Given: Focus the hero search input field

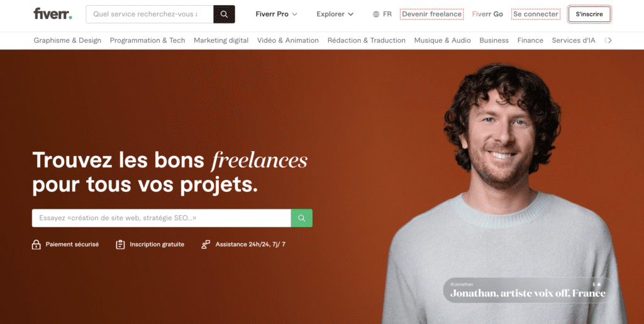Looking at the screenshot, I should pyautogui.click(x=162, y=218).
